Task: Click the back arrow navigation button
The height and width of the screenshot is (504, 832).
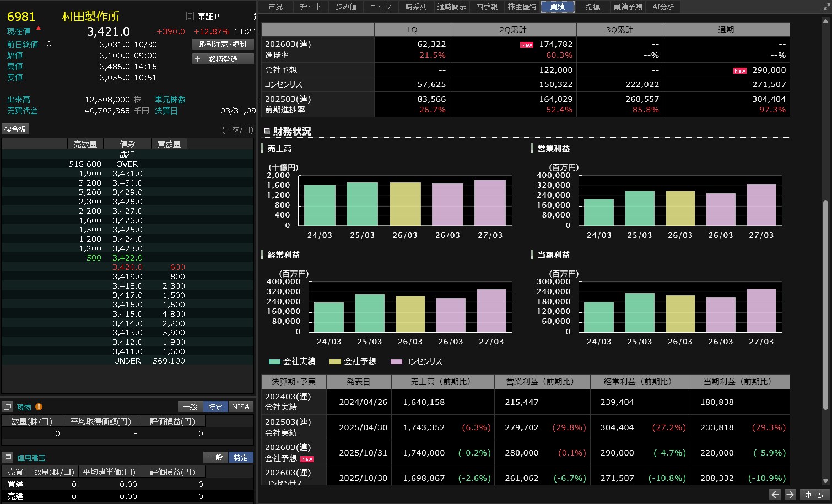Action: 775,494
